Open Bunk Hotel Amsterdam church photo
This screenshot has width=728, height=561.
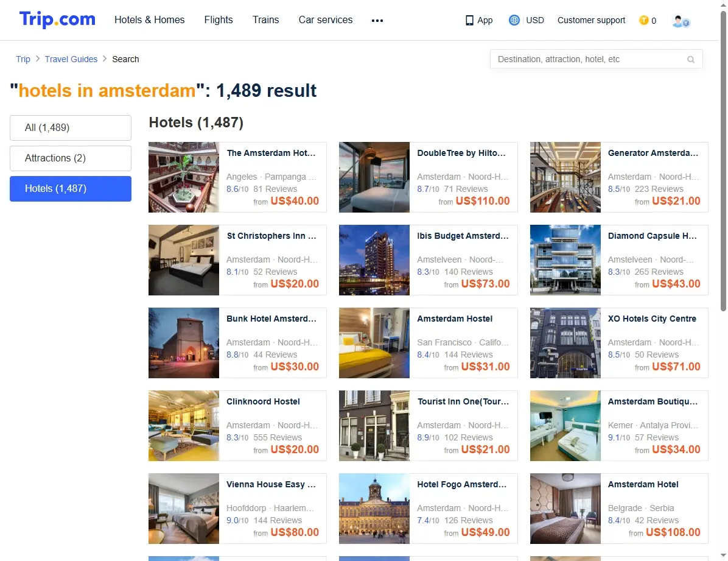[184, 342]
